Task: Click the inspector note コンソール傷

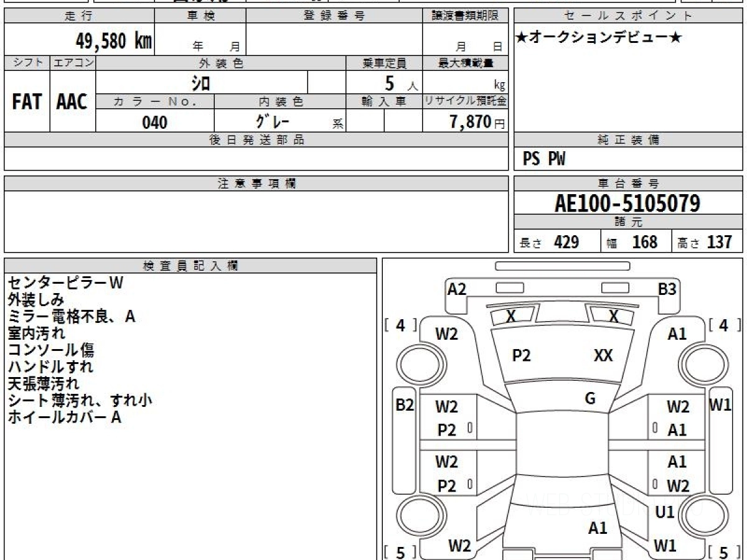Action: [51, 350]
